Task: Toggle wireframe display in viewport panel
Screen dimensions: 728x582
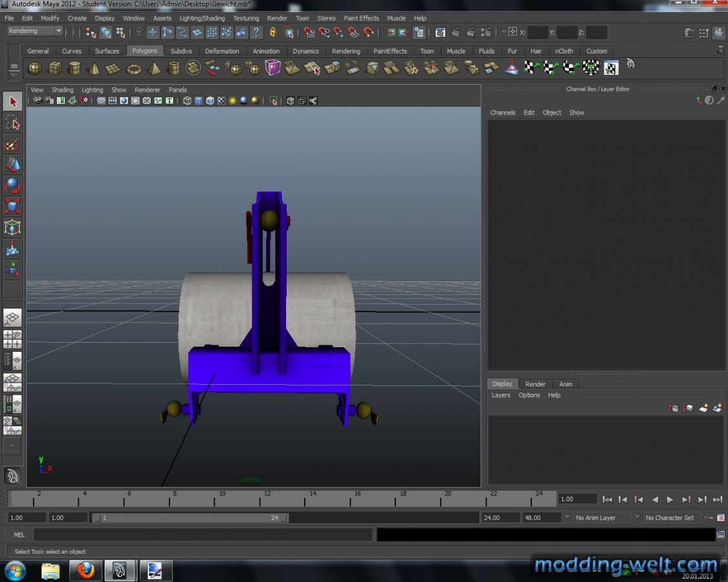Action: coord(187,101)
